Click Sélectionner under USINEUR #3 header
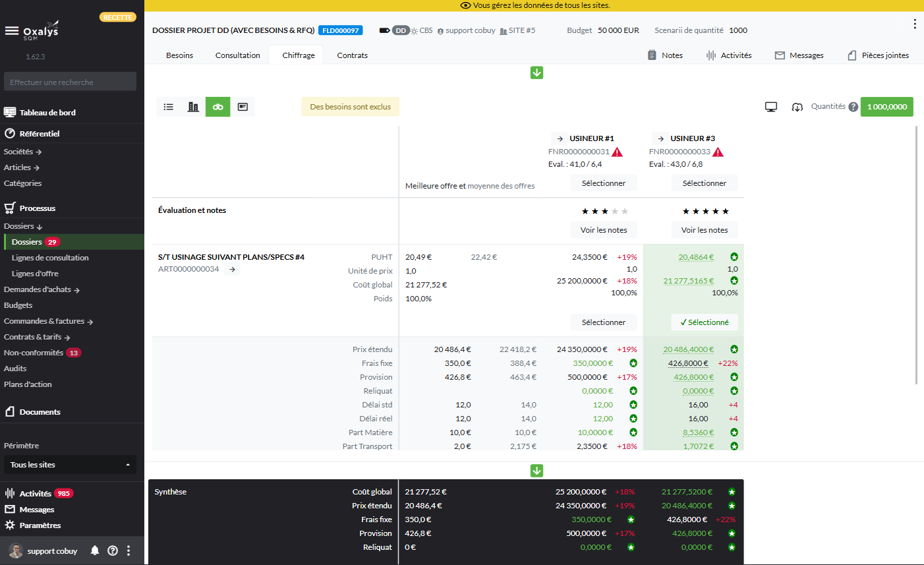Screen dimensions: 924x565 coord(704,183)
